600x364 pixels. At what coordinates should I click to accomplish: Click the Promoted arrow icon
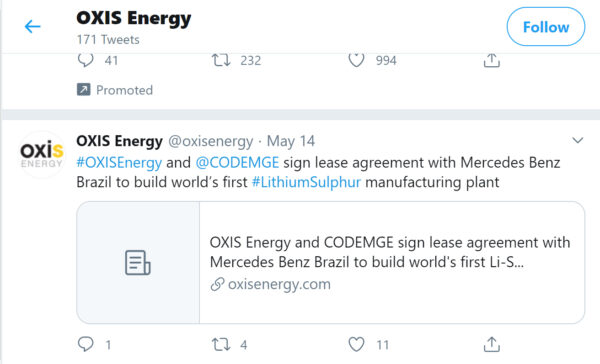84,90
